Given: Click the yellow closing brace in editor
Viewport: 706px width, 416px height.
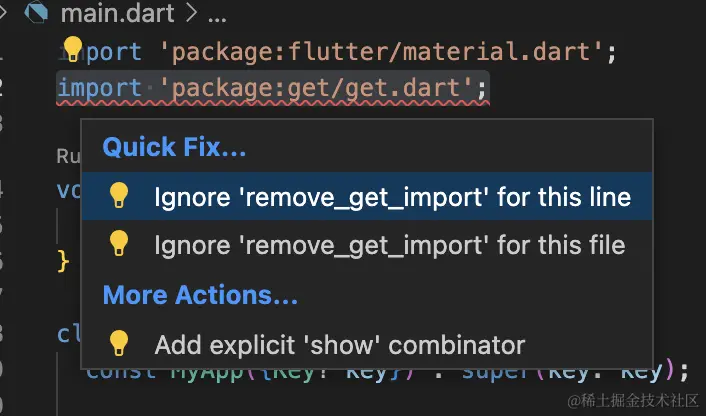Looking at the screenshot, I should click(63, 262).
